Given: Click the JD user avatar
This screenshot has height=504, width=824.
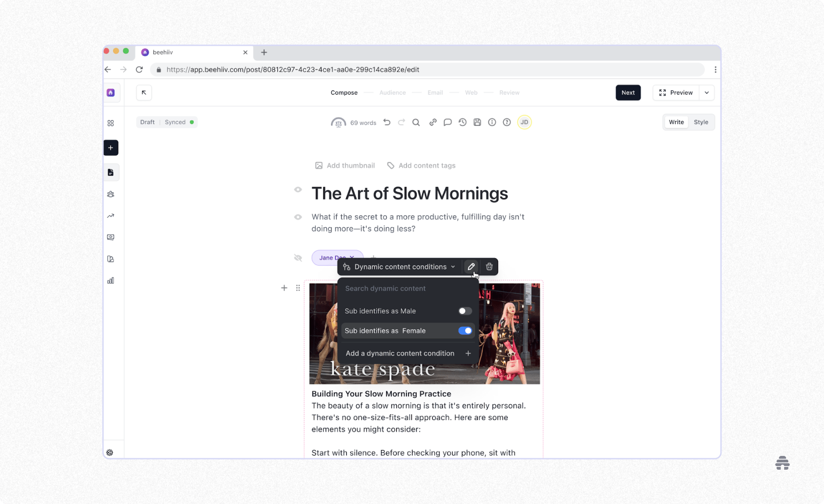Looking at the screenshot, I should (x=525, y=122).
